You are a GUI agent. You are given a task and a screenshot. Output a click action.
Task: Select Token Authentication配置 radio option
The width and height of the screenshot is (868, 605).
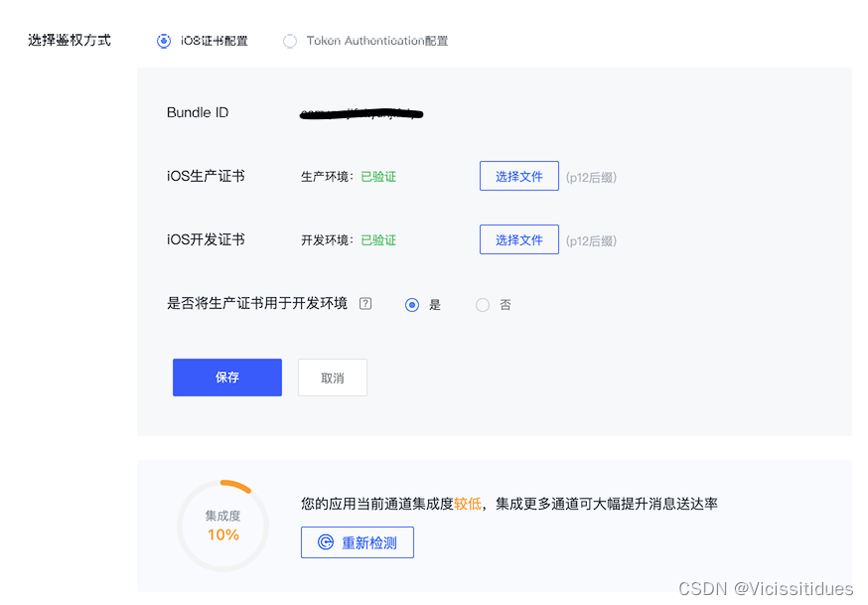coord(290,41)
